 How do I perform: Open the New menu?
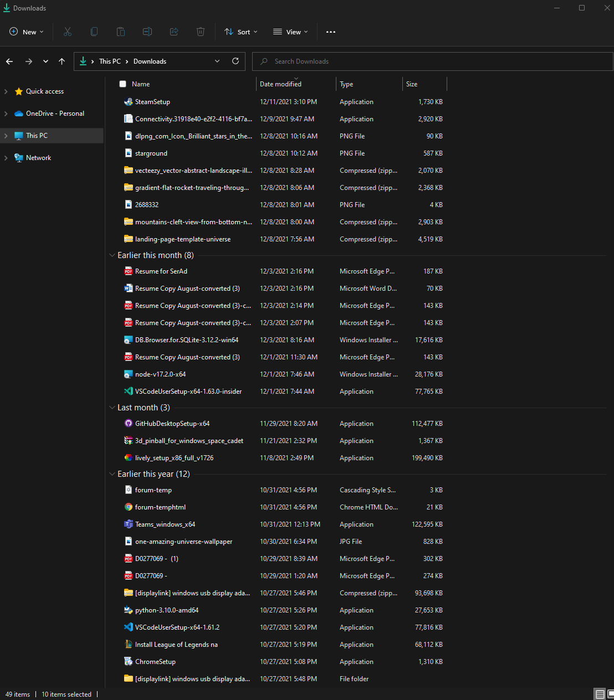click(x=25, y=32)
